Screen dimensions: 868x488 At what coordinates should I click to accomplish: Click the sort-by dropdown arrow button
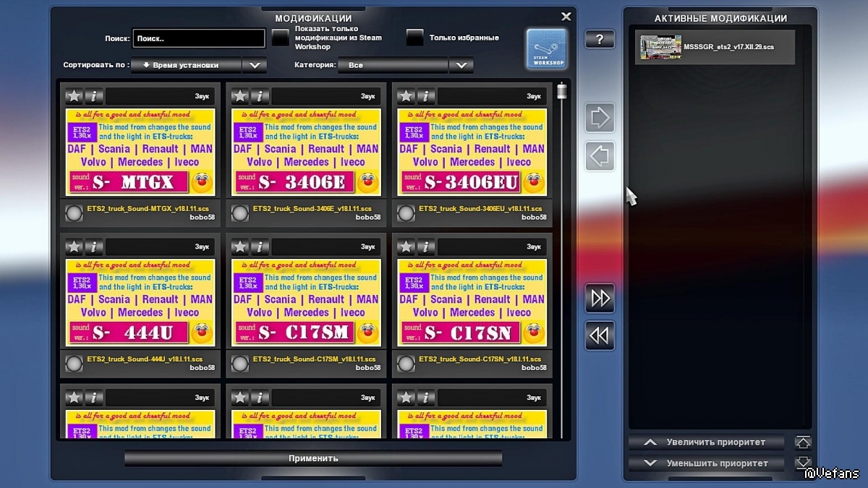[x=255, y=65]
